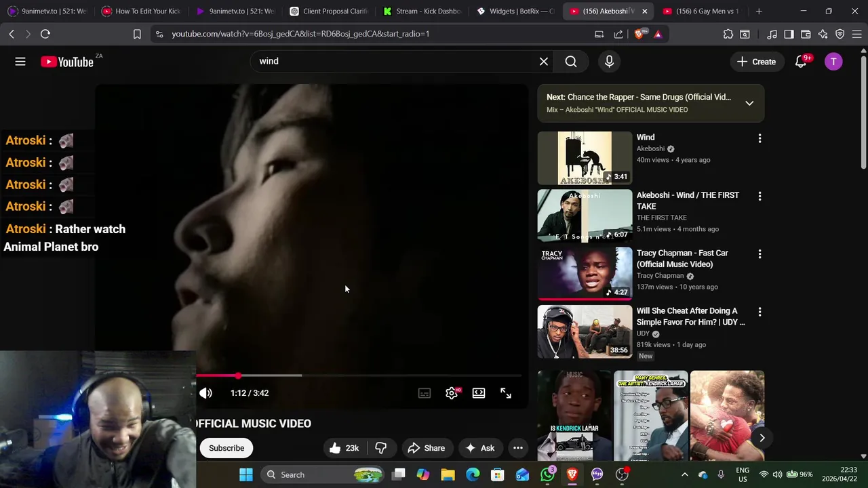Like the video, 23k thumbs up
The image size is (868, 488).
[x=344, y=448]
